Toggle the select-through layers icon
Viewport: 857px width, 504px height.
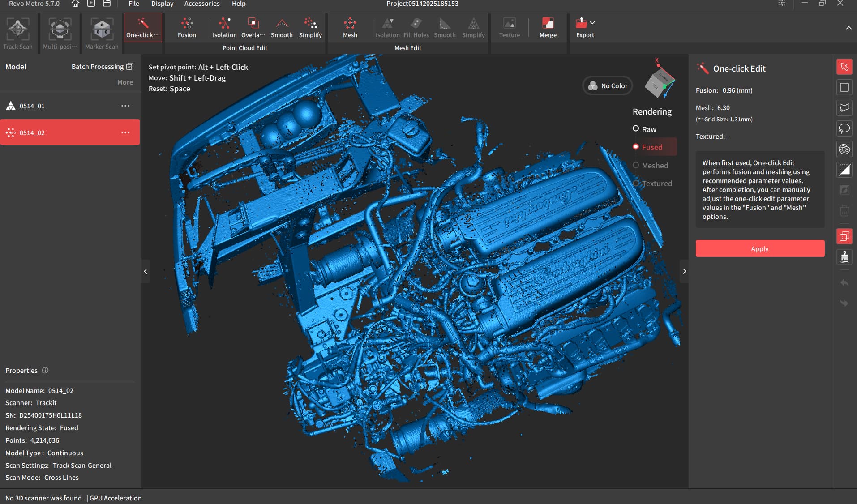tap(844, 236)
